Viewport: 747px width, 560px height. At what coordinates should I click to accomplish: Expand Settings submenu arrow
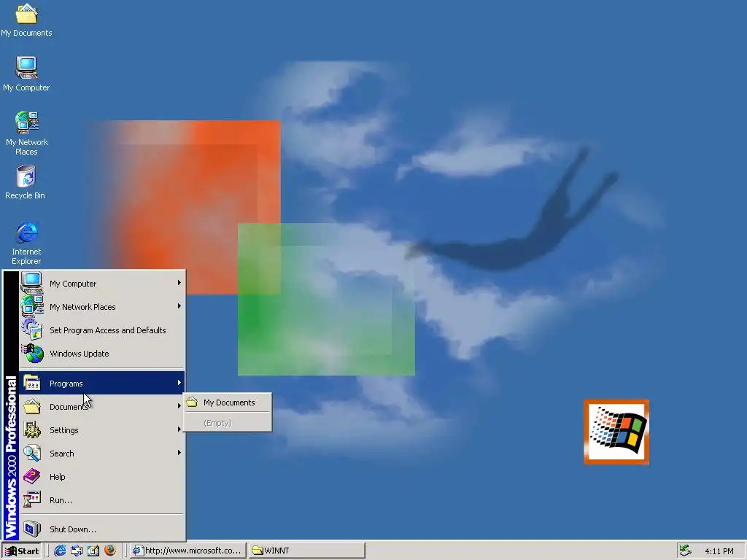click(179, 429)
